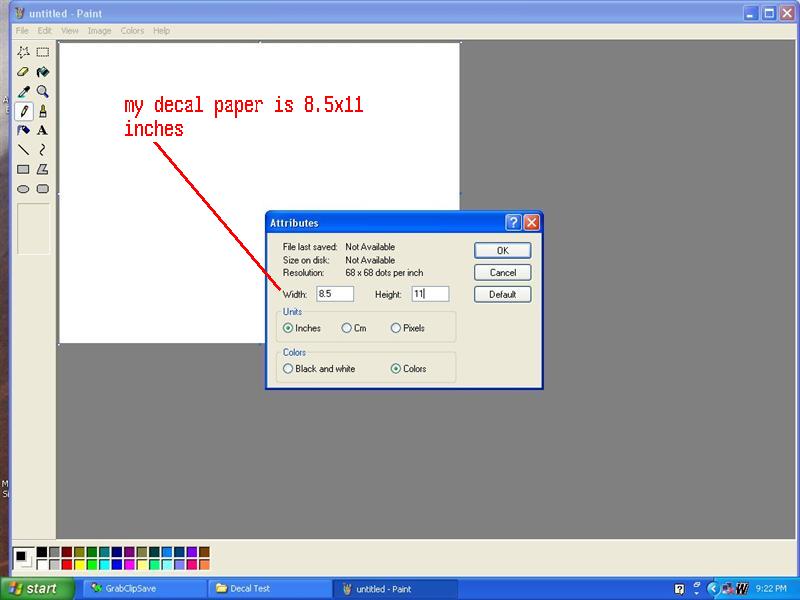Viewport: 800px width, 600px height.
Task: Open the Edit menu
Action: pyautogui.click(x=44, y=31)
